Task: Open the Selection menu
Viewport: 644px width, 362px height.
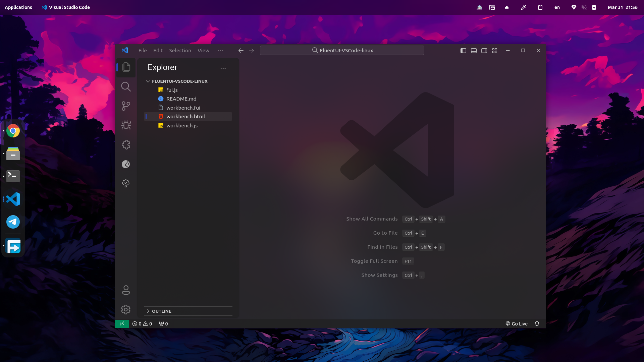Action: point(180,51)
